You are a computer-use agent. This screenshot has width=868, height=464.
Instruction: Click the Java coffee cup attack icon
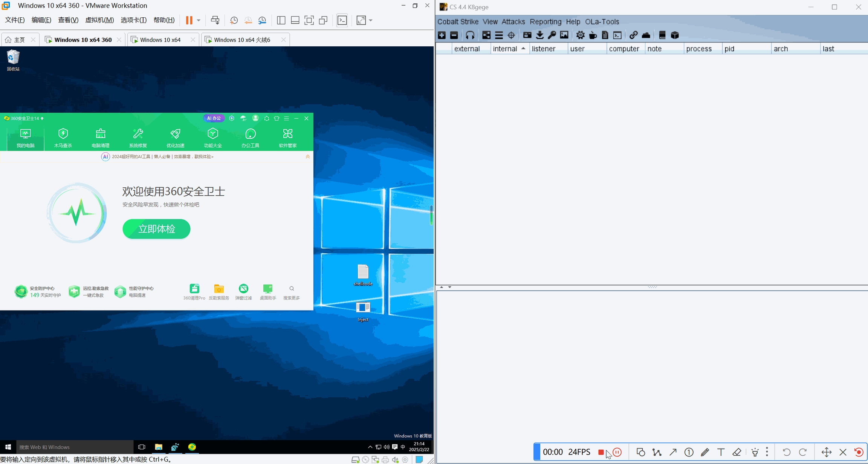pos(593,35)
